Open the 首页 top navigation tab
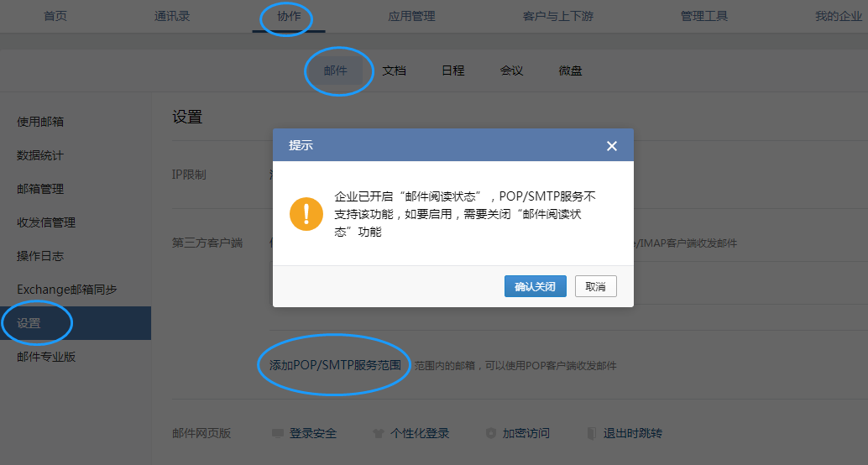 pyautogui.click(x=55, y=16)
